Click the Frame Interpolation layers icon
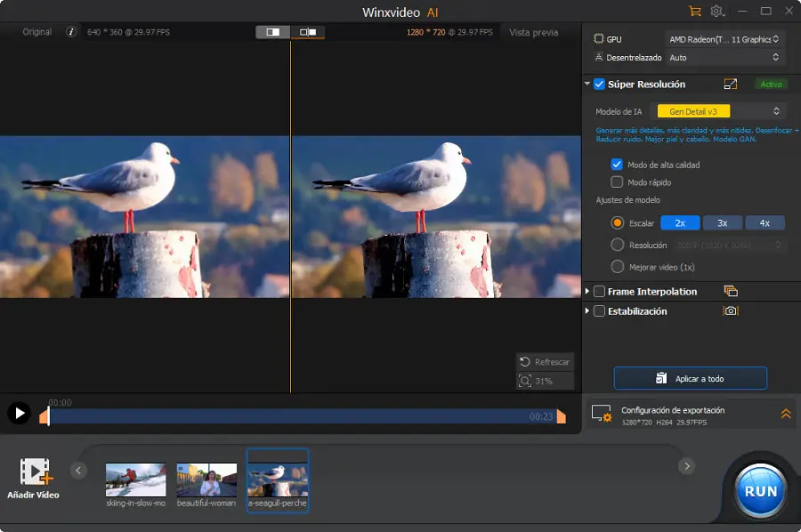 (731, 291)
